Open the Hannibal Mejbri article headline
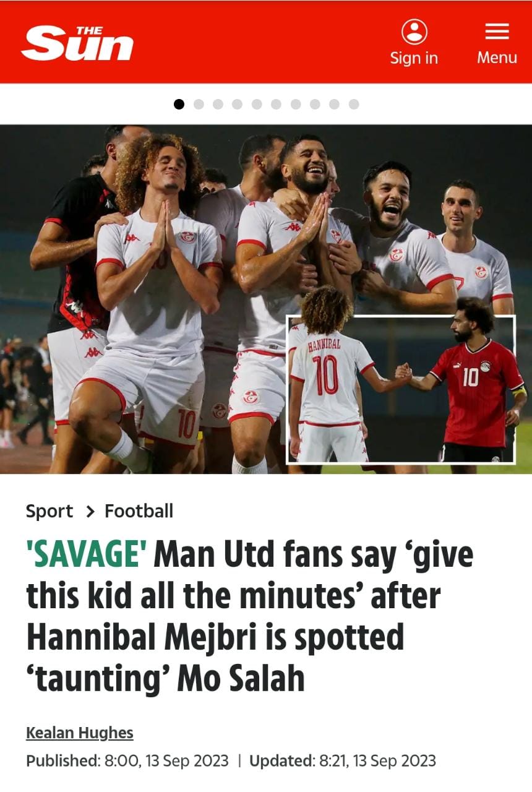This screenshot has height=792, width=532. coord(249,616)
